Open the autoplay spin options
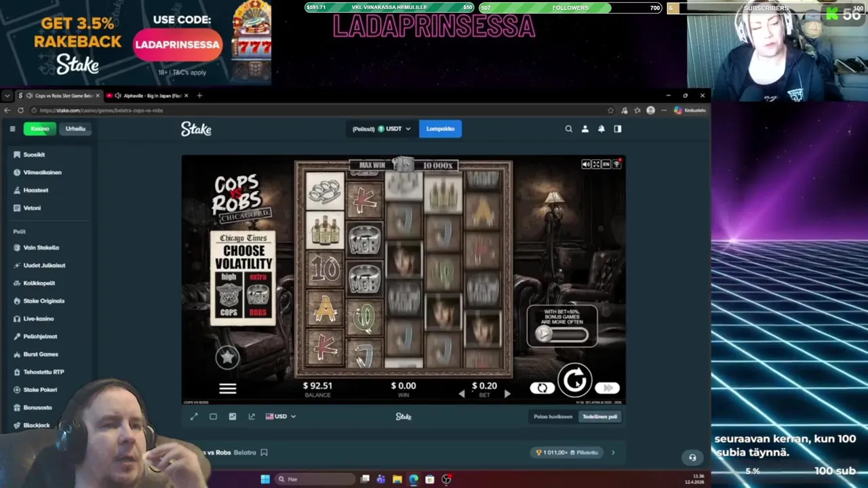 coord(542,388)
